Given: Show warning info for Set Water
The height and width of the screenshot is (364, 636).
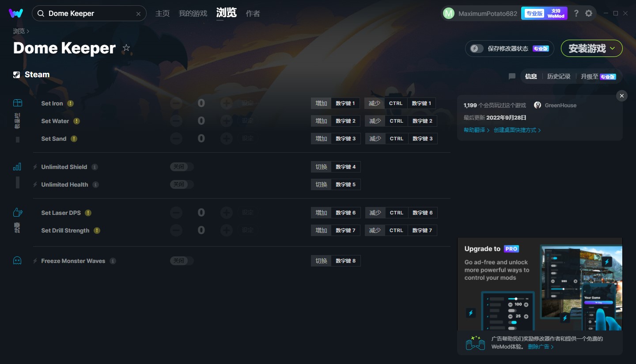Looking at the screenshot, I should (76, 121).
